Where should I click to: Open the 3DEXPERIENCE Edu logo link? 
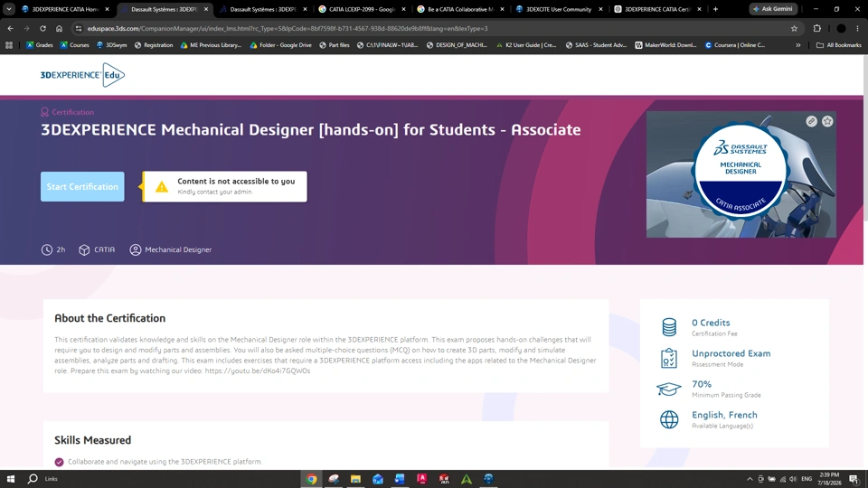(82, 75)
